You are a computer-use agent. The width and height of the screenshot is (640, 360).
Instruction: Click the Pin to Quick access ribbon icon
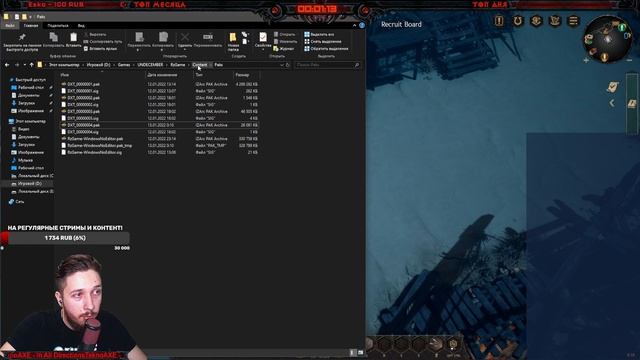click(22, 38)
